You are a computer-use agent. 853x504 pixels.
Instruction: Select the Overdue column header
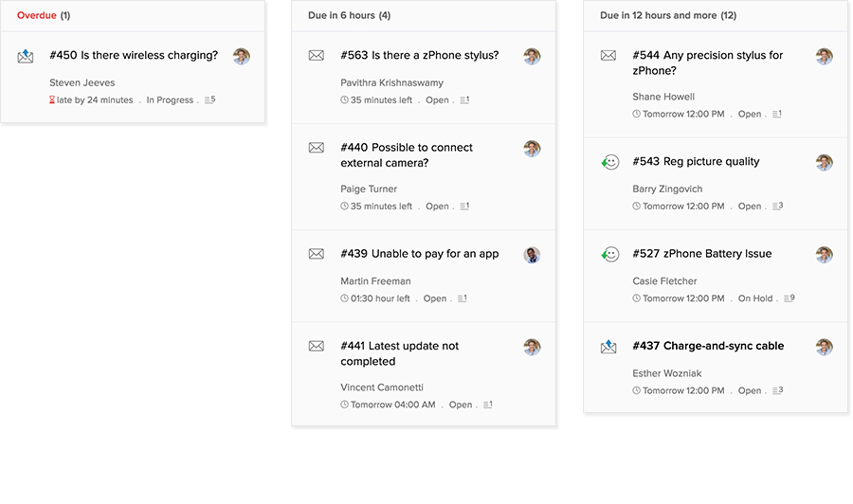44,15
